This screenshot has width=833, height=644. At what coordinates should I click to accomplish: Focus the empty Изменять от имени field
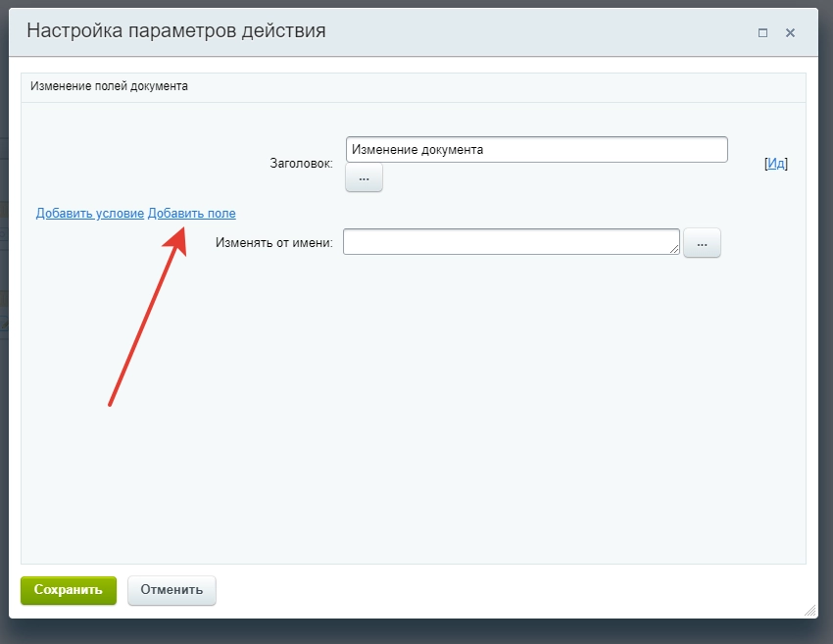pyautogui.click(x=510, y=242)
